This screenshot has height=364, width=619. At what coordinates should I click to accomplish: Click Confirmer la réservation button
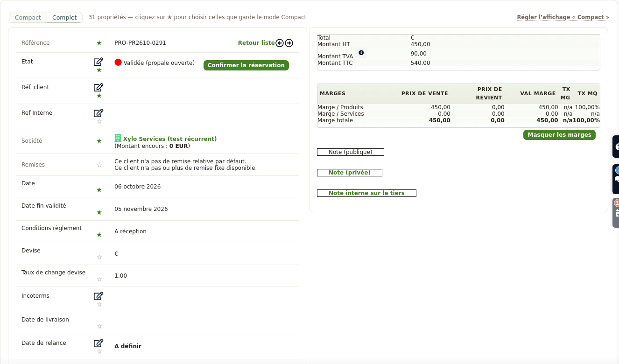click(246, 65)
